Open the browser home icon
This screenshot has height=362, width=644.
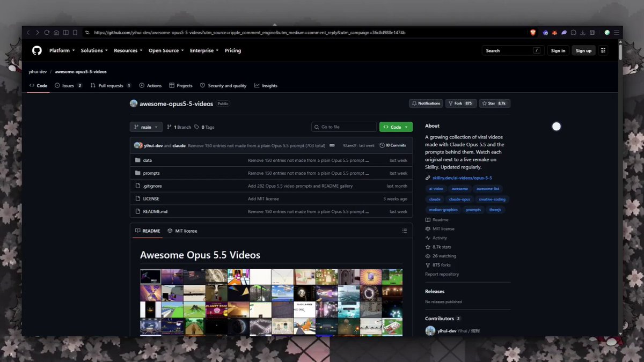[x=56, y=33]
